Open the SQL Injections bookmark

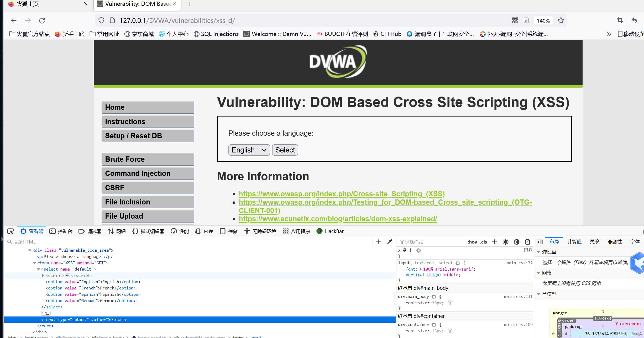(216, 34)
